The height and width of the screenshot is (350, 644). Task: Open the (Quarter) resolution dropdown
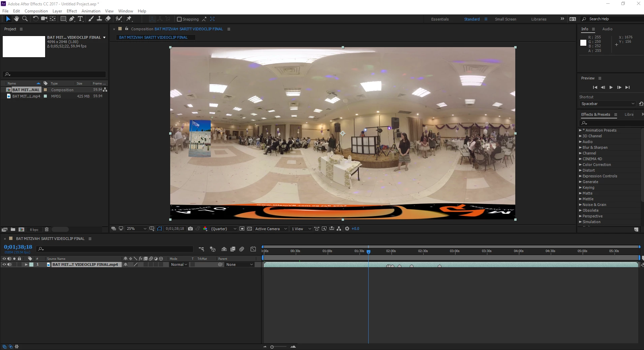223,229
